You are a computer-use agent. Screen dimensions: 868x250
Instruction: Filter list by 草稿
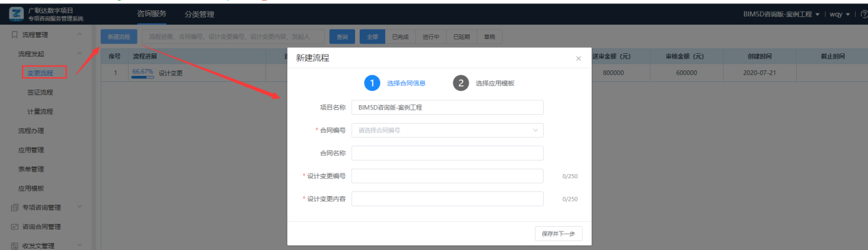pos(490,36)
